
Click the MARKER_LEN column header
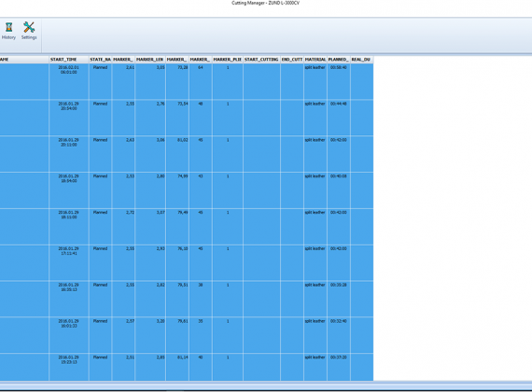(150, 60)
